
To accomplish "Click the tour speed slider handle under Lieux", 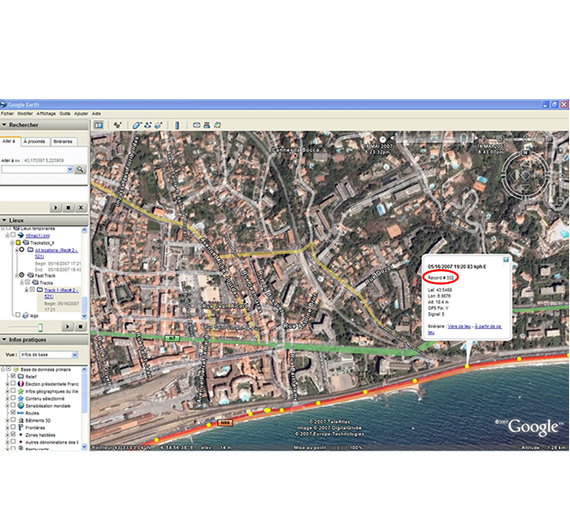I will (40, 328).
